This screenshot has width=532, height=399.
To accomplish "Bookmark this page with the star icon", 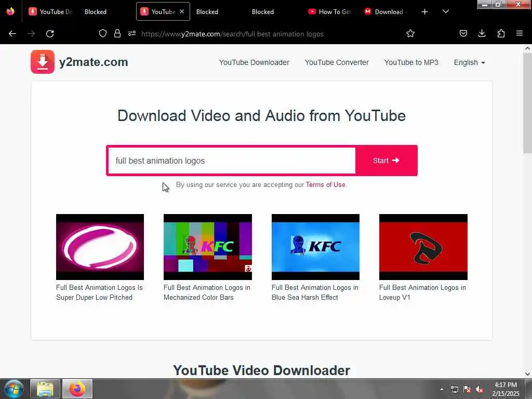I will point(410,33).
